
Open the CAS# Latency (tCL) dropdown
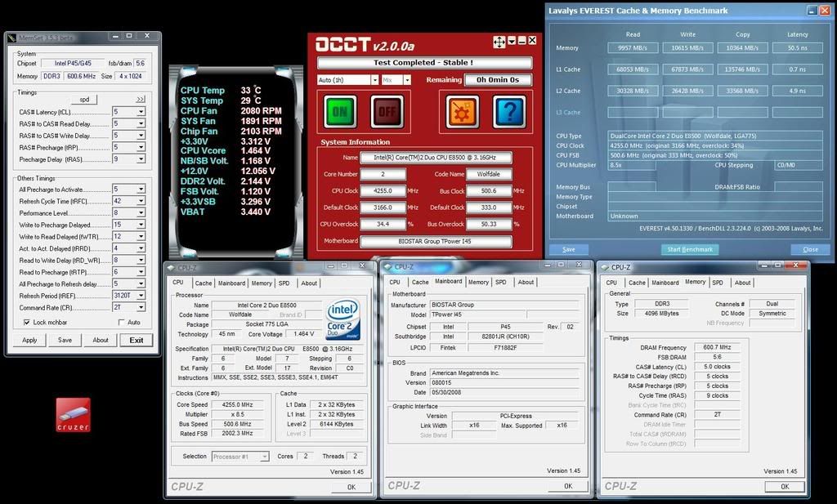141,111
